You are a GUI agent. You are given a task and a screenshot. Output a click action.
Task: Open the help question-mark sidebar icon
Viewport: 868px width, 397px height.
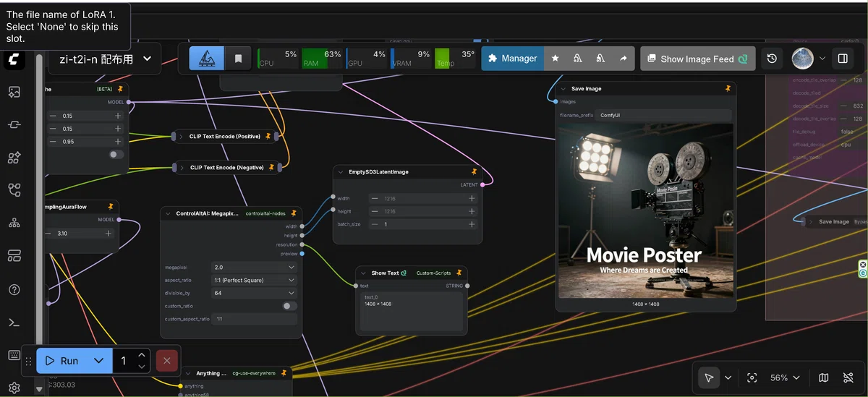pos(14,289)
